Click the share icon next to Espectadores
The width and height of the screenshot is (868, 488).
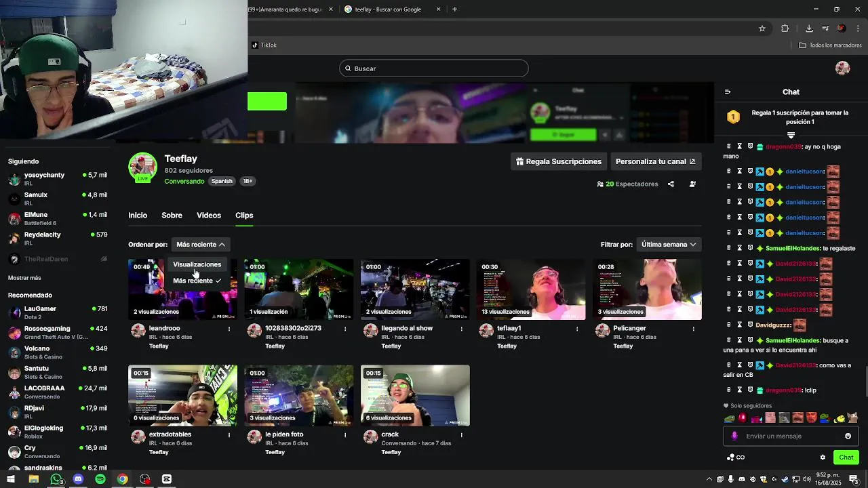[671, 184]
